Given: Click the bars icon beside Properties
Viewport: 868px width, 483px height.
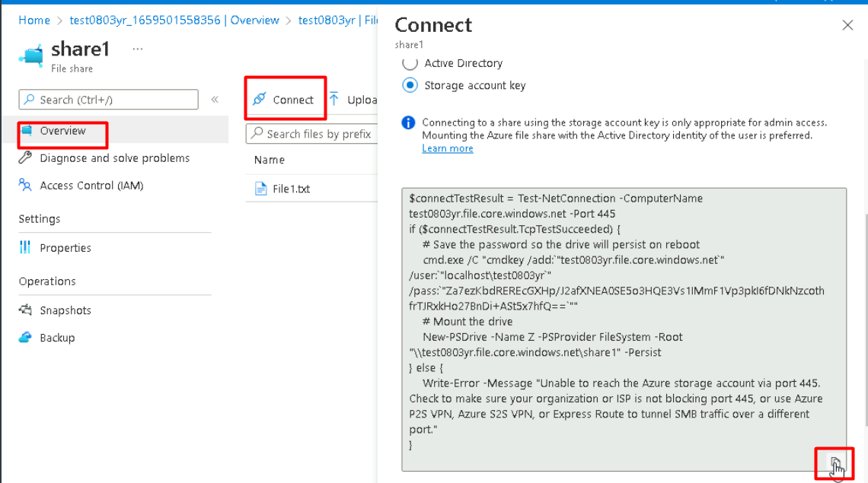Looking at the screenshot, I should pyautogui.click(x=25, y=247).
